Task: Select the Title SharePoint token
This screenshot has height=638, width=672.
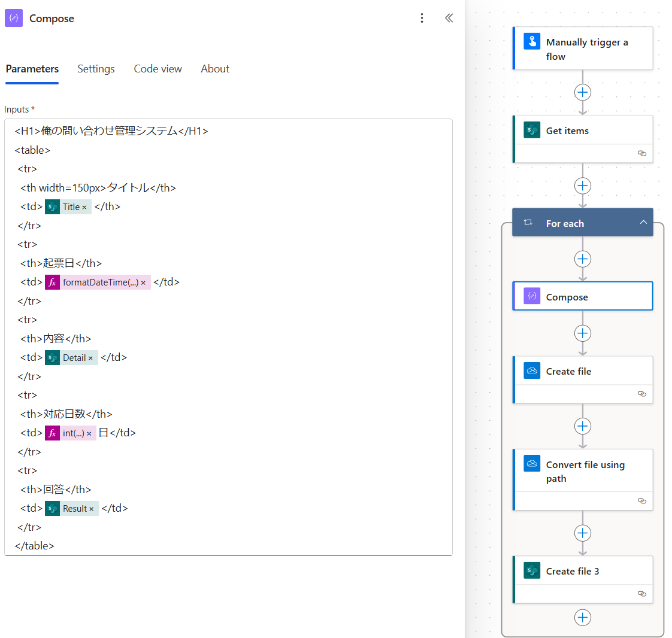Action: pos(68,207)
